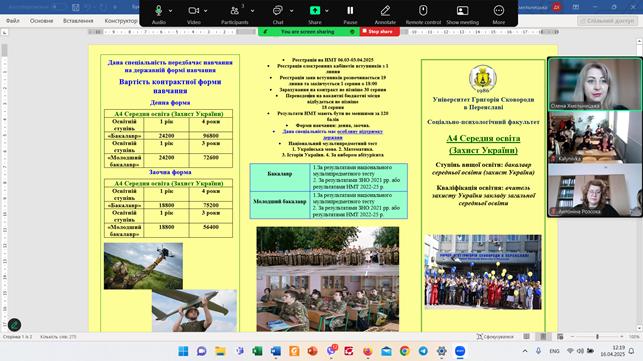Open Word from the taskbar
Viewport: 643px width, 361px height.
(x=276, y=351)
